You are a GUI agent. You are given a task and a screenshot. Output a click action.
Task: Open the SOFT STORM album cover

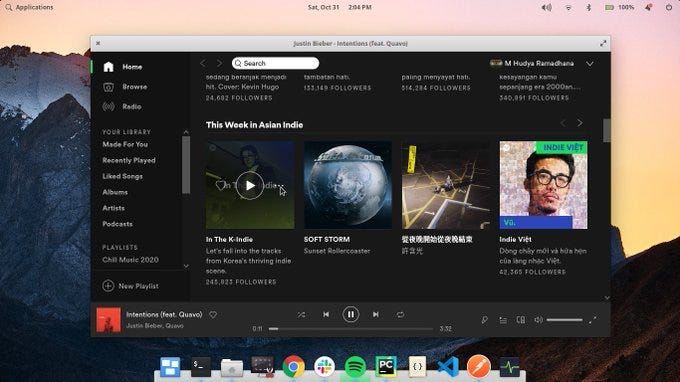pyautogui.click(x=348, y=185)
